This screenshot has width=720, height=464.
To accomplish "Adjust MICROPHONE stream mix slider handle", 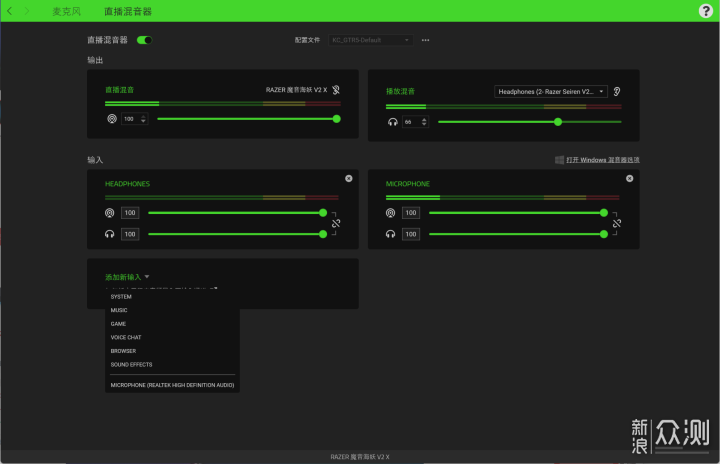I will [604, 213].
